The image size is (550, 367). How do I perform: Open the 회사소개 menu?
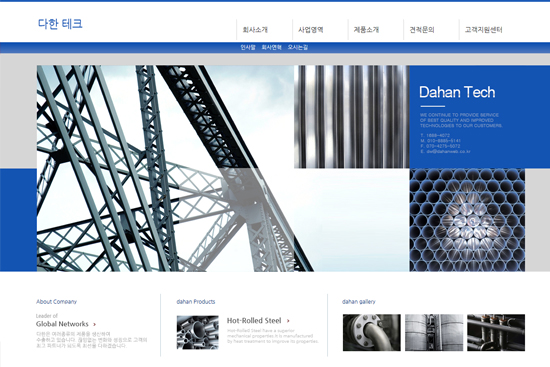(255, 30)
